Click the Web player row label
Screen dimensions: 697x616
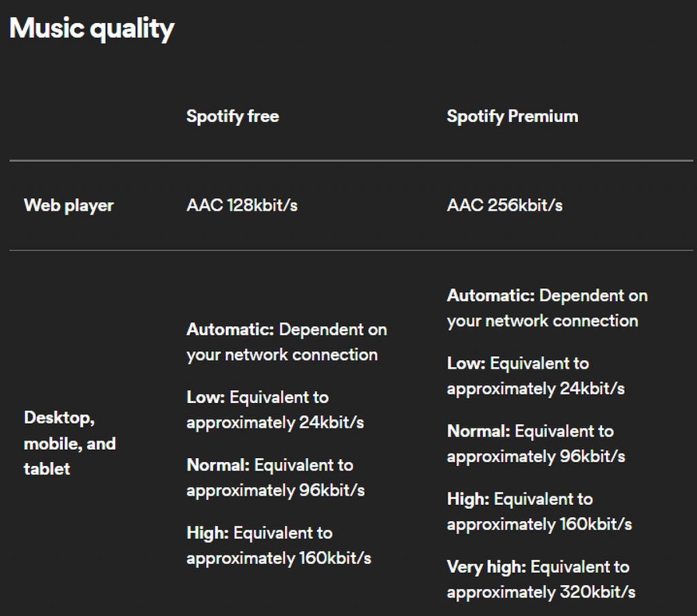tap(69, 206)
